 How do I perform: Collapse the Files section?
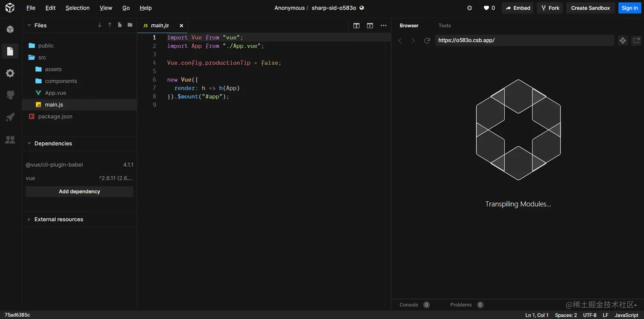29,25
